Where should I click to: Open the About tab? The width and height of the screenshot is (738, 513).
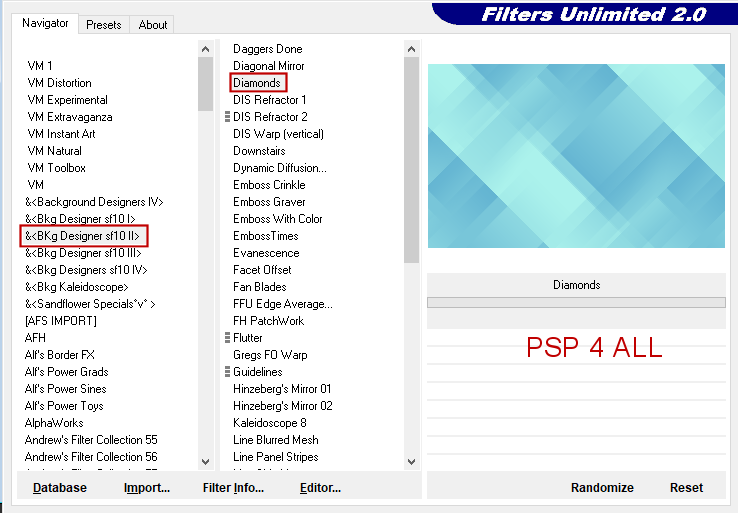click(x=153, y=25)
